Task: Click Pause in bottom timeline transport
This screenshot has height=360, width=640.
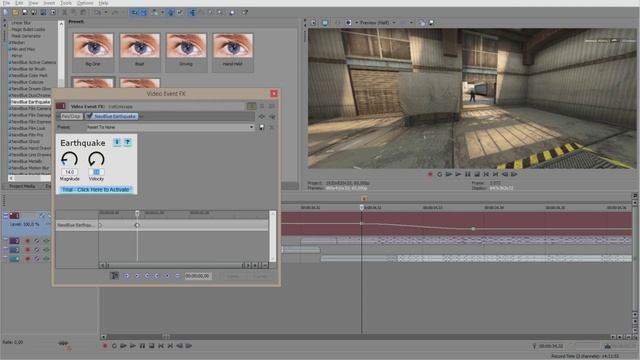Action: (142, 346)
